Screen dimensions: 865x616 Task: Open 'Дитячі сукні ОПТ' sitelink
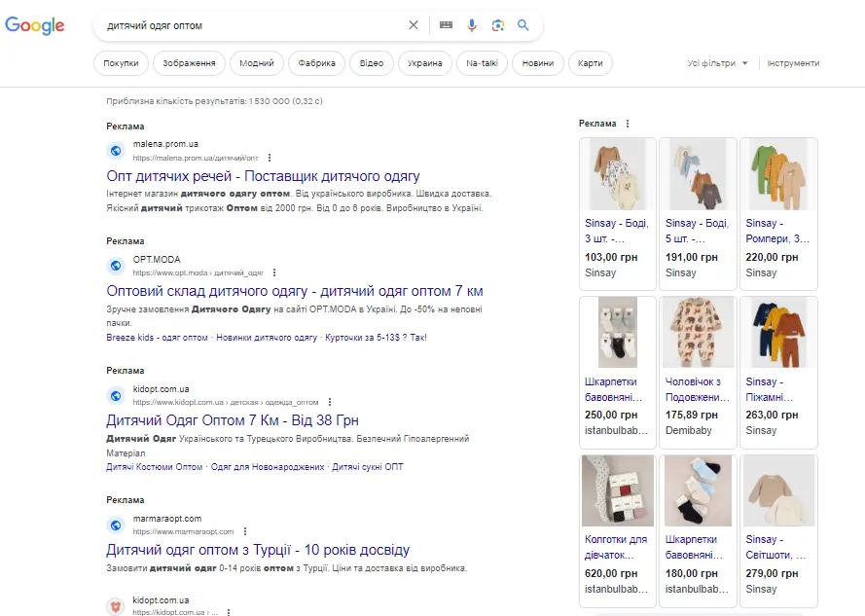click(x=368, y=467)
